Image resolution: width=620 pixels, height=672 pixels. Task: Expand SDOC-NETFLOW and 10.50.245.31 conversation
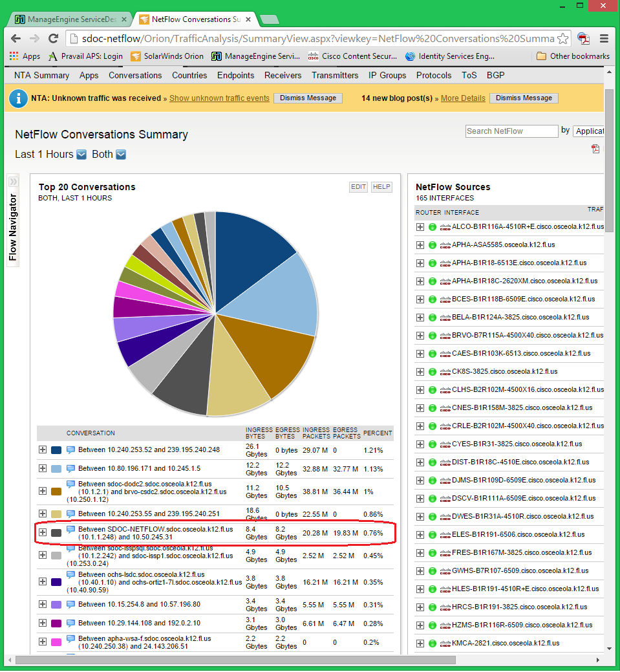click(x=43, y=532)
